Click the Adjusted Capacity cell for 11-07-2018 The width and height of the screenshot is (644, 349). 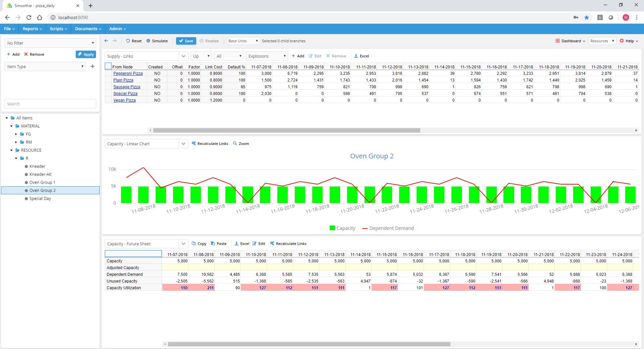(x=175, y=268)
